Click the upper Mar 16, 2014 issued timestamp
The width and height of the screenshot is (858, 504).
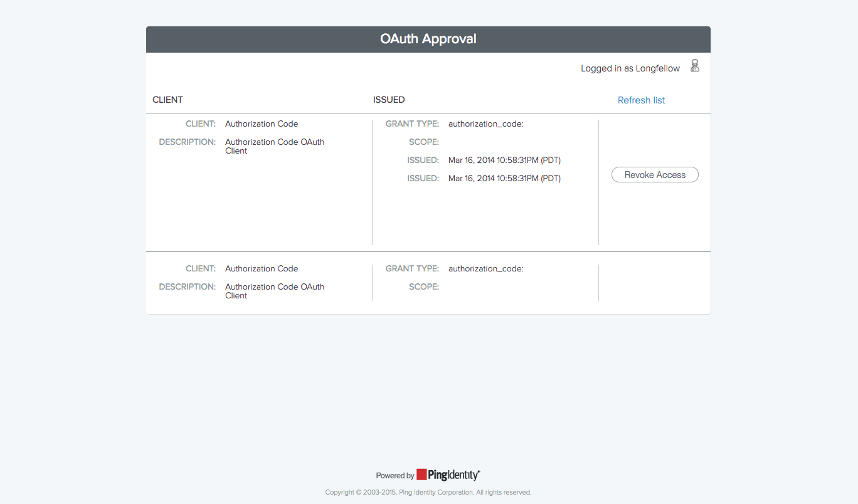504,160
